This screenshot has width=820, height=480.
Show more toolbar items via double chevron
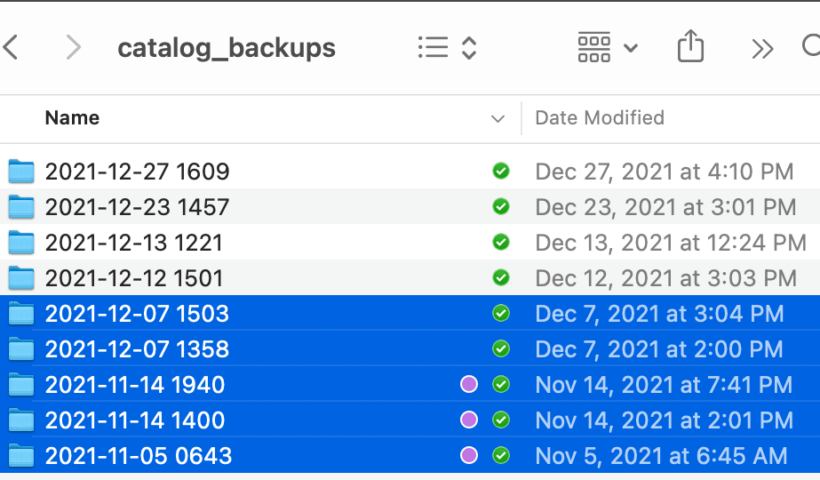[x=762, y=49]
